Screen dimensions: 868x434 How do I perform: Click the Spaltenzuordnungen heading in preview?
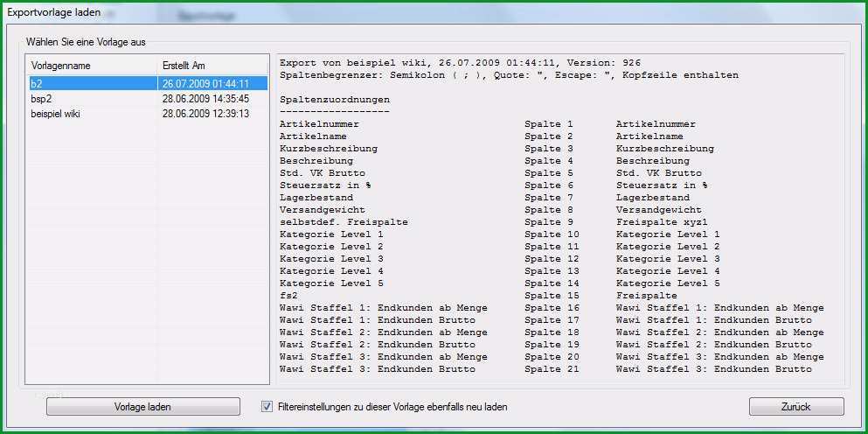coord(335,100)
